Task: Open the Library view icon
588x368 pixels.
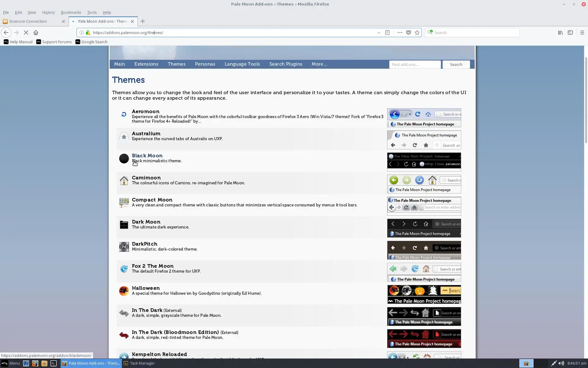Action: [x=560, y=33]
